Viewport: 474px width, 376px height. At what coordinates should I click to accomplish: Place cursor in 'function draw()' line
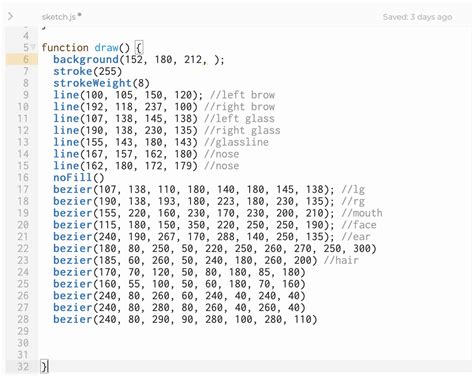pos(92,48)
